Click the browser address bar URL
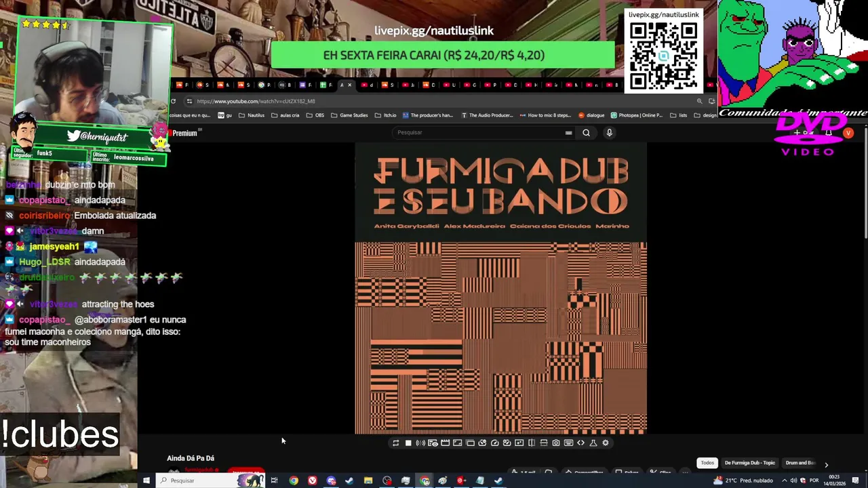This screenshot has width=868, height=488. (256, 101)
